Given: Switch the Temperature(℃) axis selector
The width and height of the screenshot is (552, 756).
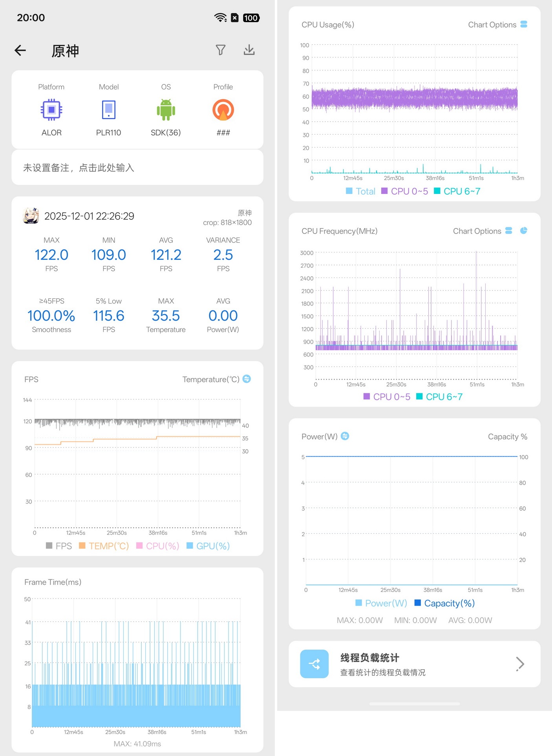Looking at the screenshot, I should click(x=247, y=379).
